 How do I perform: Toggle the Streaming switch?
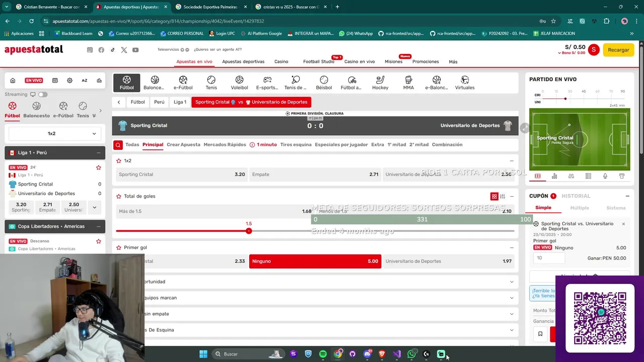pyautogui.click(x=43, y=95)
